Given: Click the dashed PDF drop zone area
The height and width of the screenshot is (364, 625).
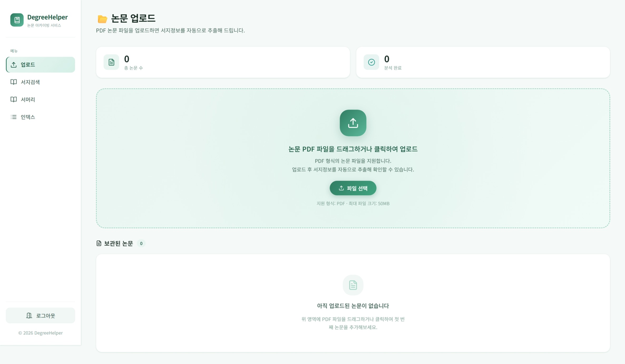Looking at the screenshot, I should (x=353, y=158).
